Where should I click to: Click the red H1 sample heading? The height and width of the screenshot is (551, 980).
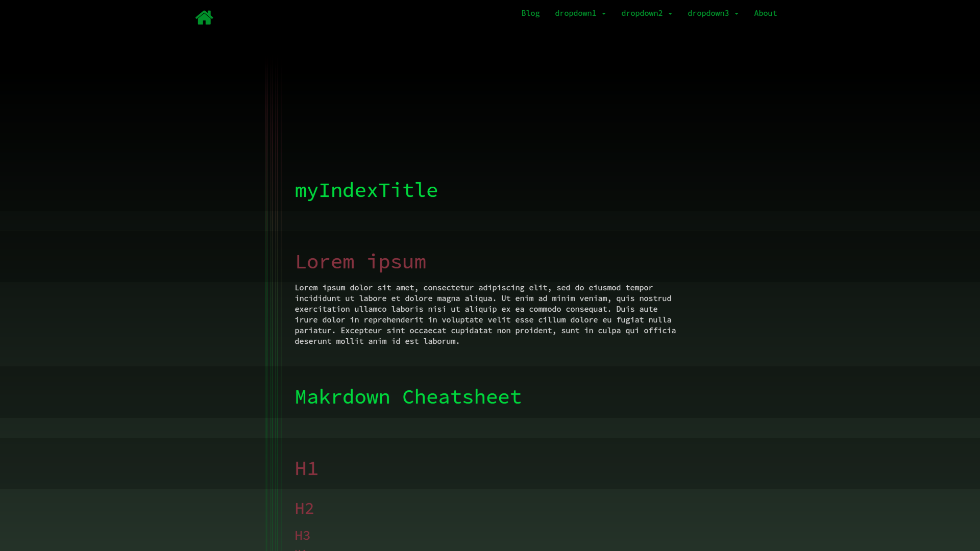pyautogui.click(x=306, y=468)
